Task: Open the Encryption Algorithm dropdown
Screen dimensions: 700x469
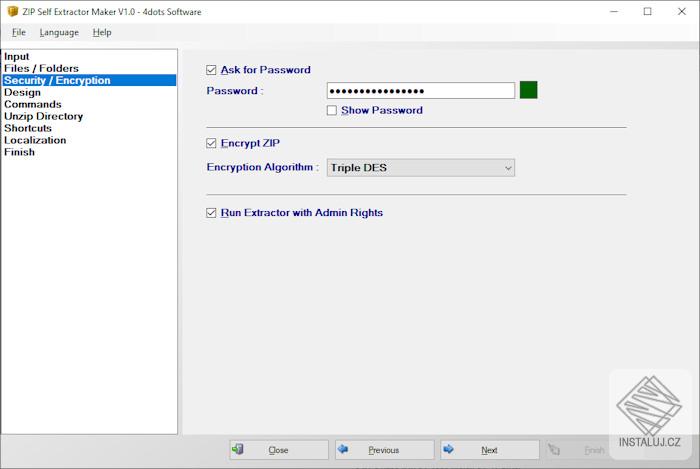Action: click(421, 168)
